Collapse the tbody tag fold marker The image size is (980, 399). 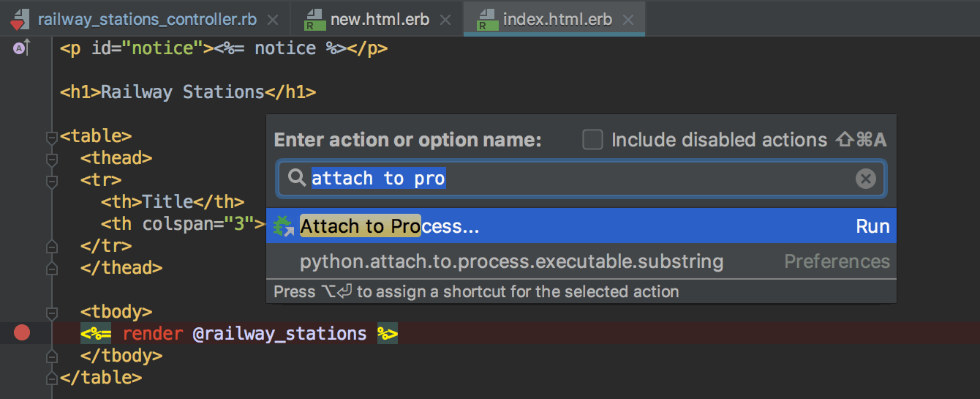pos(51,313)
